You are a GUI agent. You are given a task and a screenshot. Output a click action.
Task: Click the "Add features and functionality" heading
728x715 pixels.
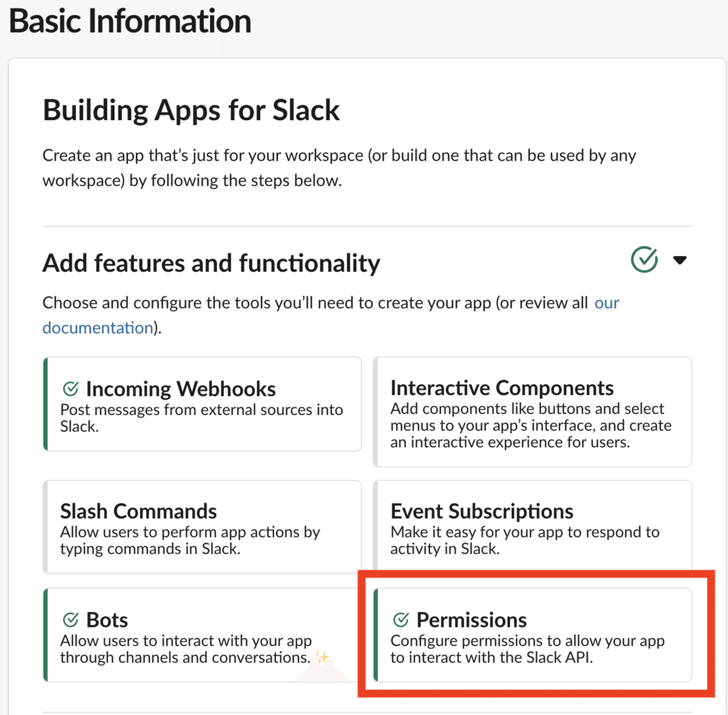pyautogui.click(x=211, y=263)
